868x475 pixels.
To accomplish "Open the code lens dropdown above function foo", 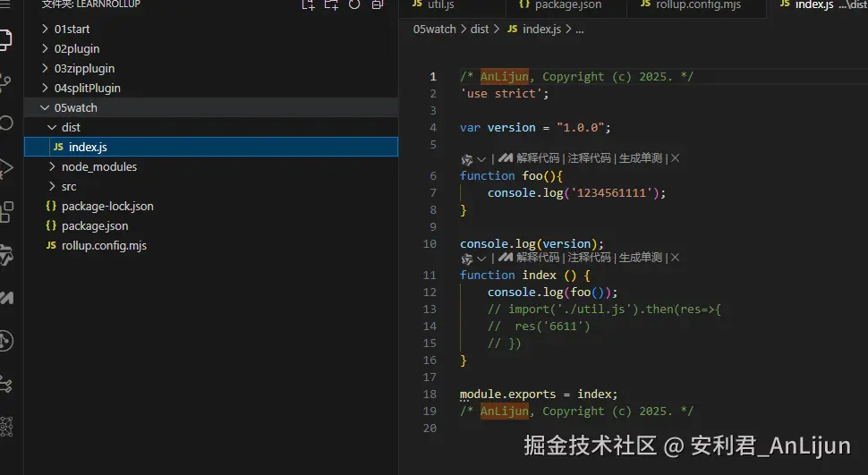I will (481, 159).
